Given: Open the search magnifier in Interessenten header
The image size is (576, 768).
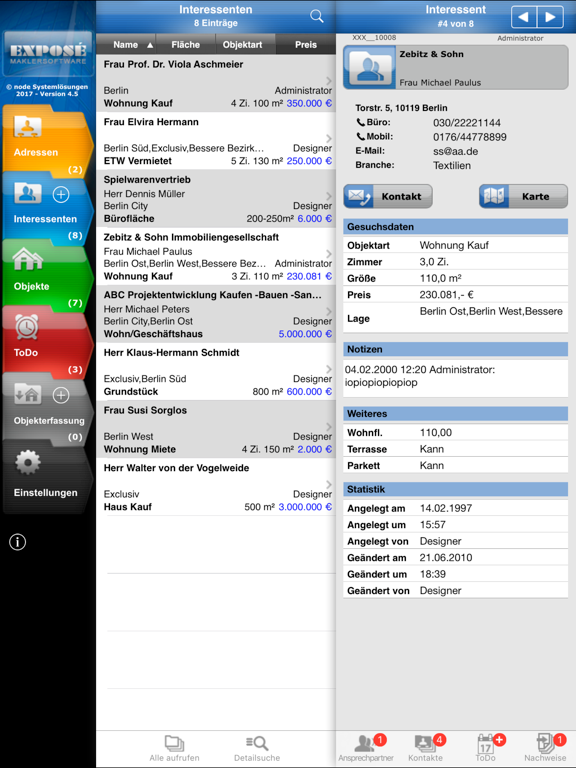Looking at the screenshot, I should pyautogui.click(x=317, y=16).
